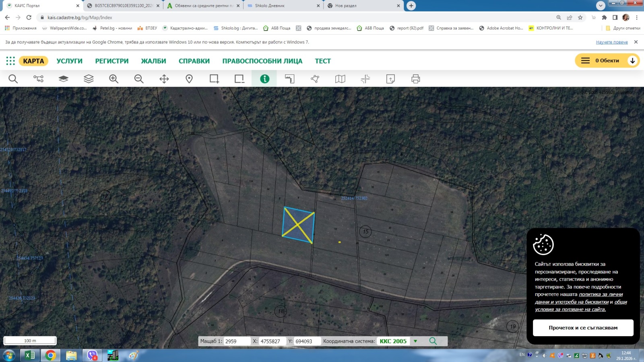Viewport: 644px width, 362px height.
Task: Select the measure ruler tool
Action: point(290,79)
